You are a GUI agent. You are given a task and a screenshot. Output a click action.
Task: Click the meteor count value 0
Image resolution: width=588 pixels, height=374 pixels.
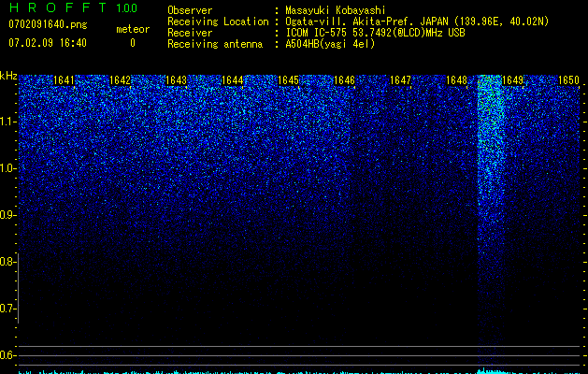[x=133, y=43]
